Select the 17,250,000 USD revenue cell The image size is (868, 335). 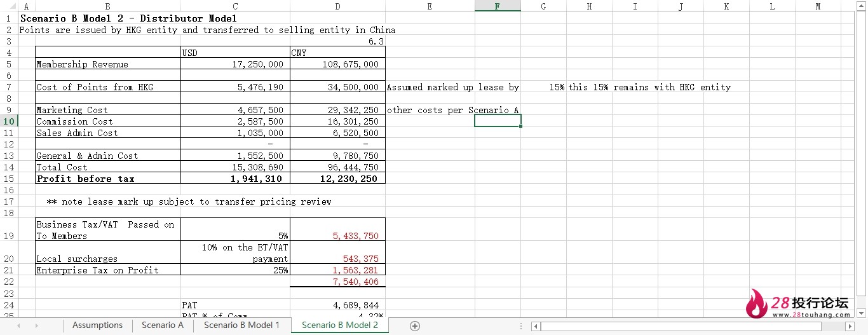pyautogui.click(x=235, y=64)
